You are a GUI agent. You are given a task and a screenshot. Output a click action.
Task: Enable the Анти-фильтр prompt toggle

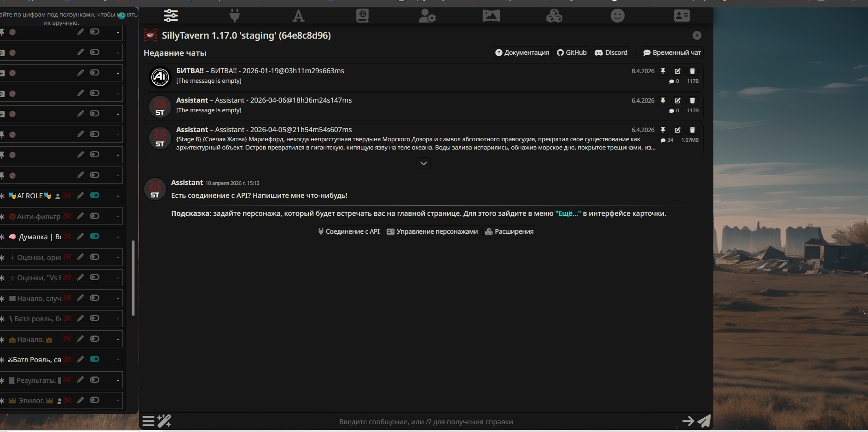[x=94, y=216]
